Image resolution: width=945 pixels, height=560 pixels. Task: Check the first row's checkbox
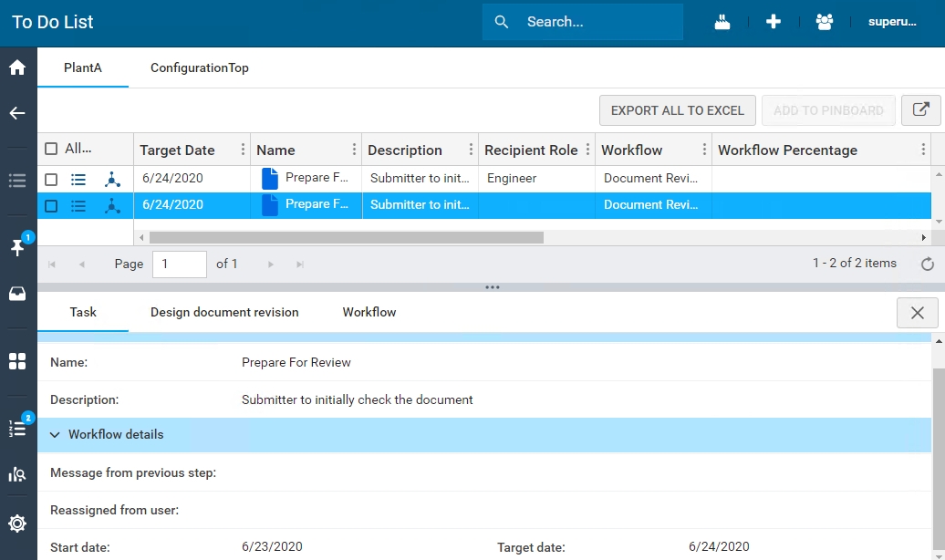[51, 180]
